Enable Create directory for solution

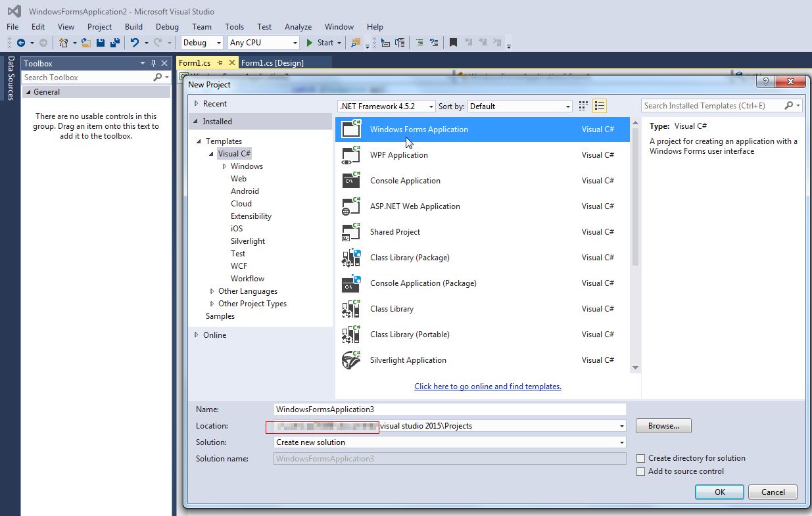641,458
